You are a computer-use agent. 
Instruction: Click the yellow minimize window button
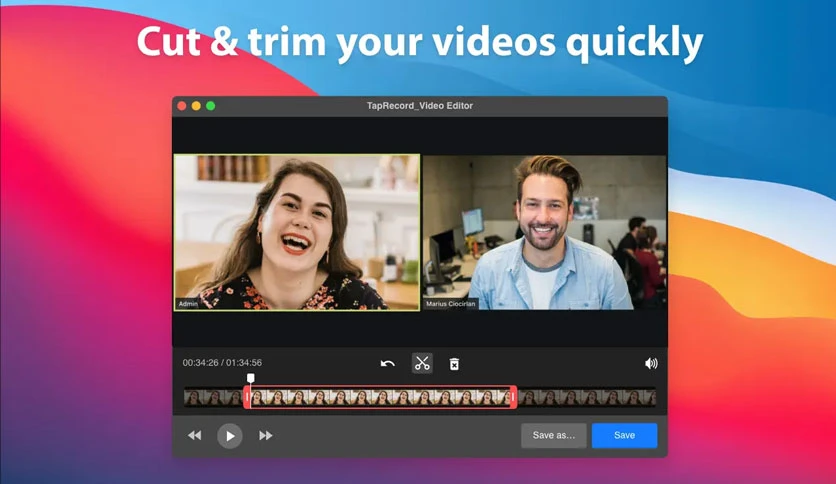(x=196, y=106)
